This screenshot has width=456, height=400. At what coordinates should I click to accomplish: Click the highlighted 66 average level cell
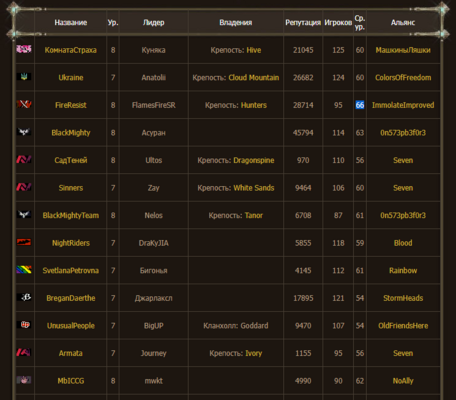tap(360, 105)
